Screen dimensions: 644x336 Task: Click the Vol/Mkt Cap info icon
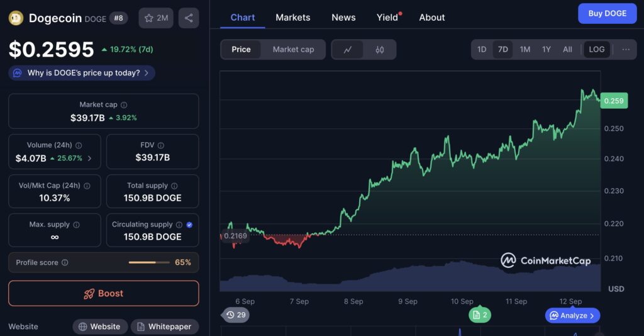click(x=87, y=186)
